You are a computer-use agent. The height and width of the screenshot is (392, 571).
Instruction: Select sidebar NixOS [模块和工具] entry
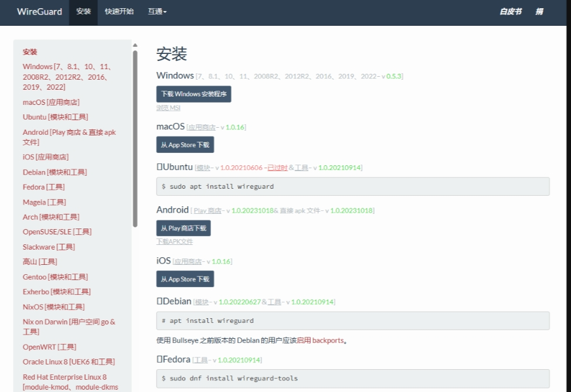tap(53, 307)
